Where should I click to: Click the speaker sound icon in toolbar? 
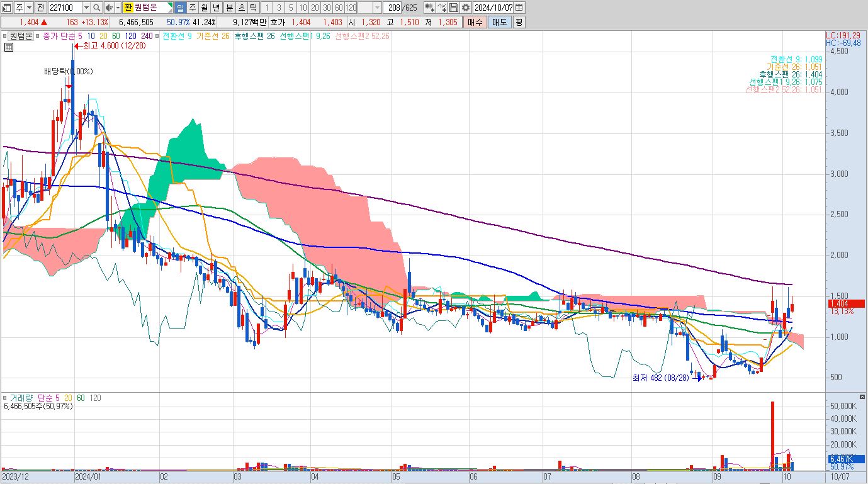108,8
